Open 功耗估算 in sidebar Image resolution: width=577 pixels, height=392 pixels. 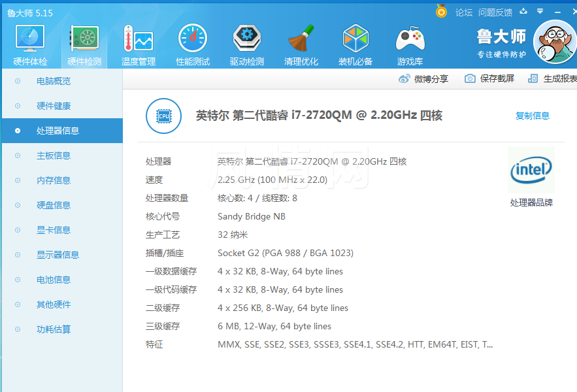(62, 329)
